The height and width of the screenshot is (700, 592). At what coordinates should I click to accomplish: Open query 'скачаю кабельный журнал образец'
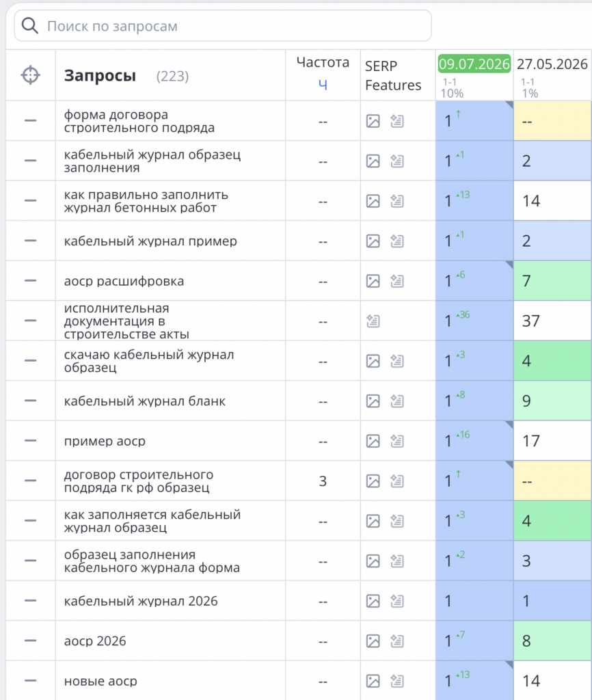point(148,361)
